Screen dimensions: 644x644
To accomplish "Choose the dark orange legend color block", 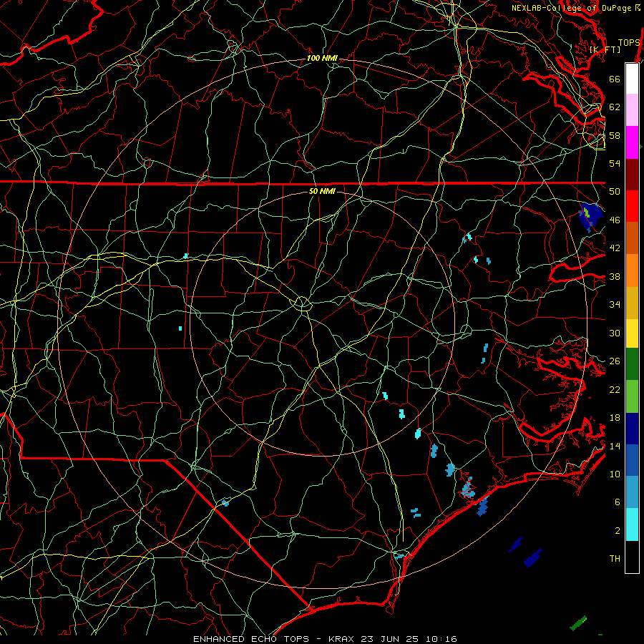I will click(x=632, y=238).
